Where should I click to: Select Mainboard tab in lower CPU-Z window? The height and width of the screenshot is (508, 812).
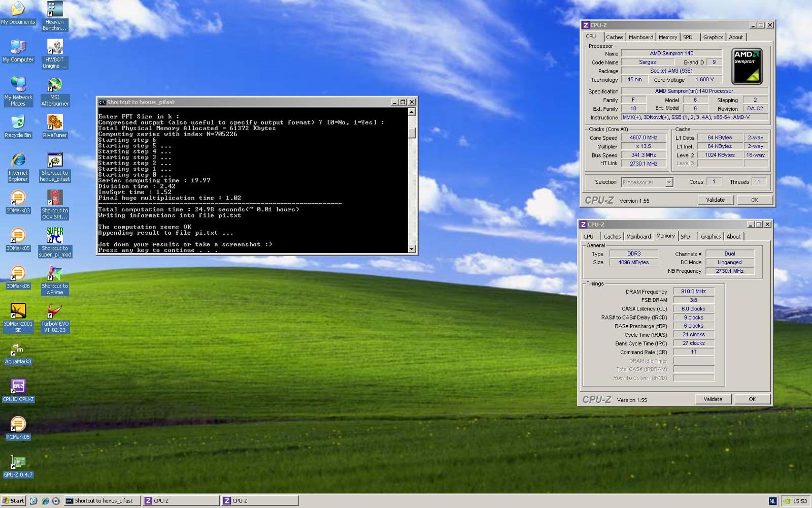(x=638, y=237)
